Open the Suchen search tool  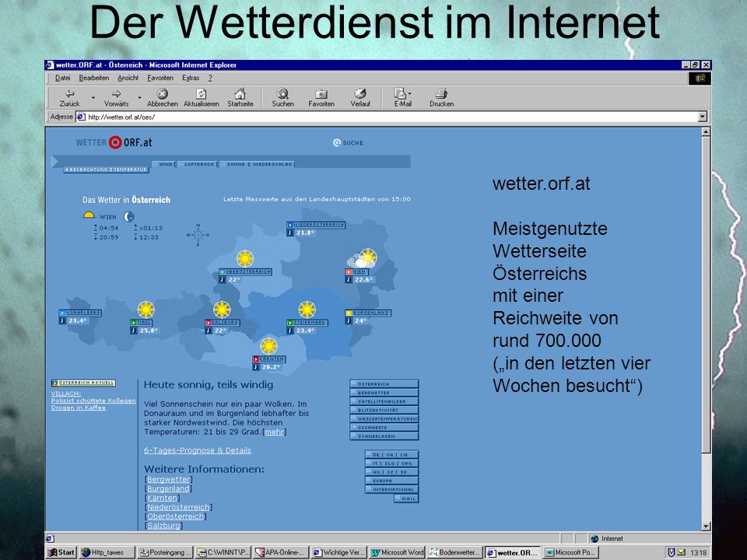(282, 98)
